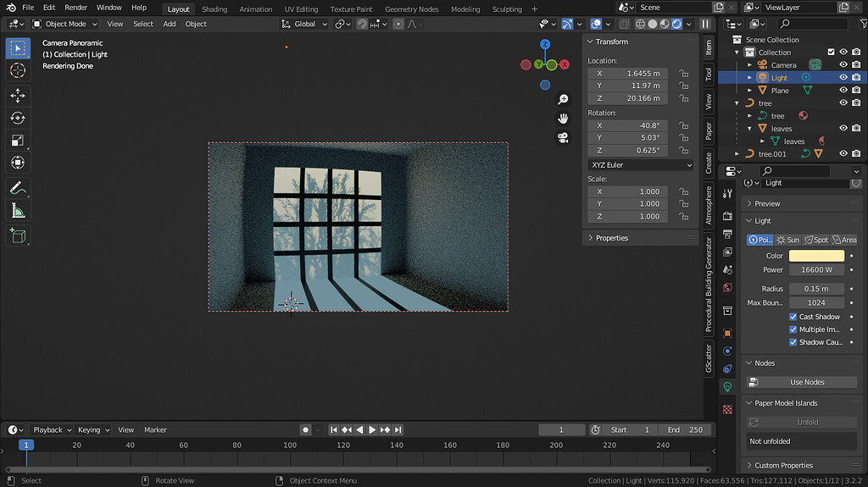The image size is (868, 487).
Task: Open the Tool sidebar tab
Action: point(709,74)
